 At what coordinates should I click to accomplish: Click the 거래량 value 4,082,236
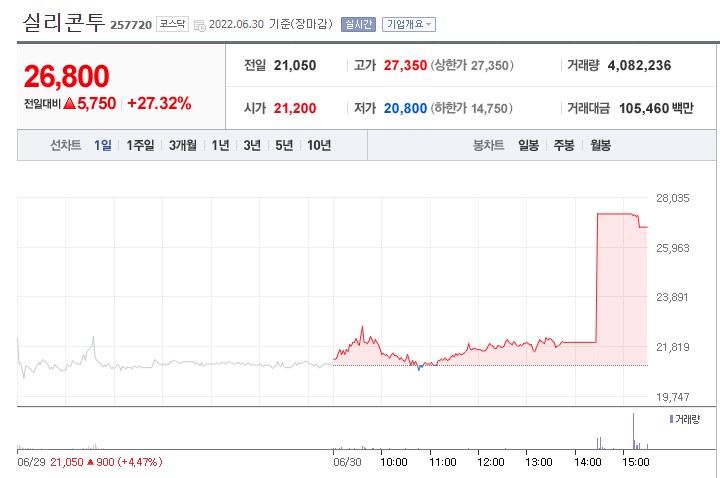click(639, 66)
